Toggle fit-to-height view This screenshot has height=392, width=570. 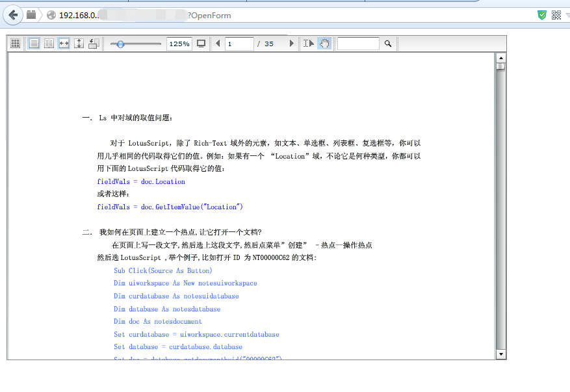pos(79,44)
